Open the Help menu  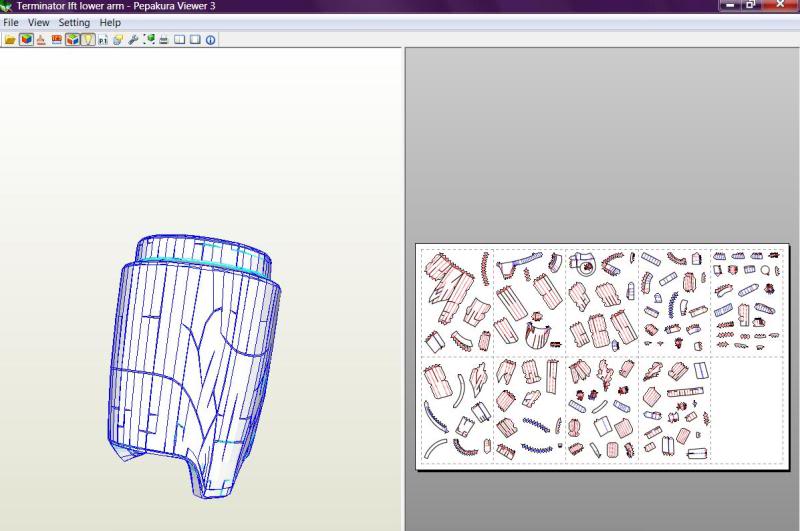point(110,22)
